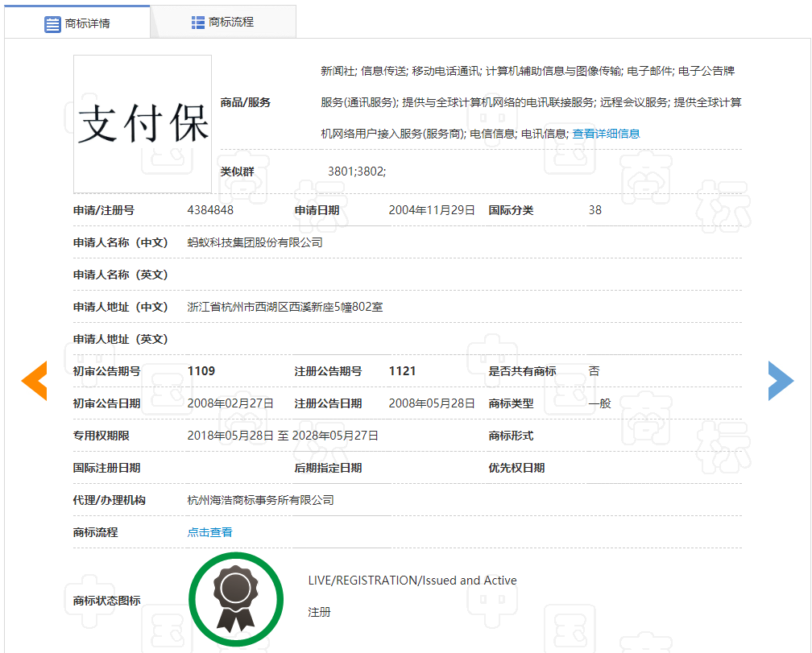Click 点击查看 link for 商标流程
The image size is (812, 653).
tap(209, 532)
